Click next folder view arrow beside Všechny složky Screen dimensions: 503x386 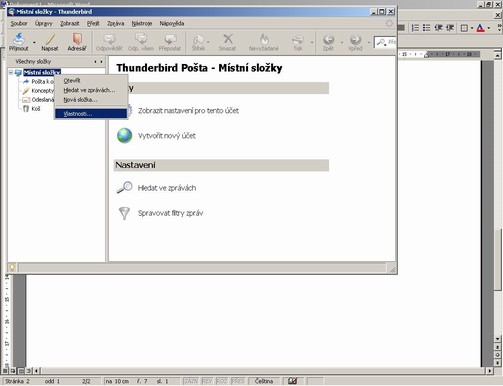[x=101, y=62]
